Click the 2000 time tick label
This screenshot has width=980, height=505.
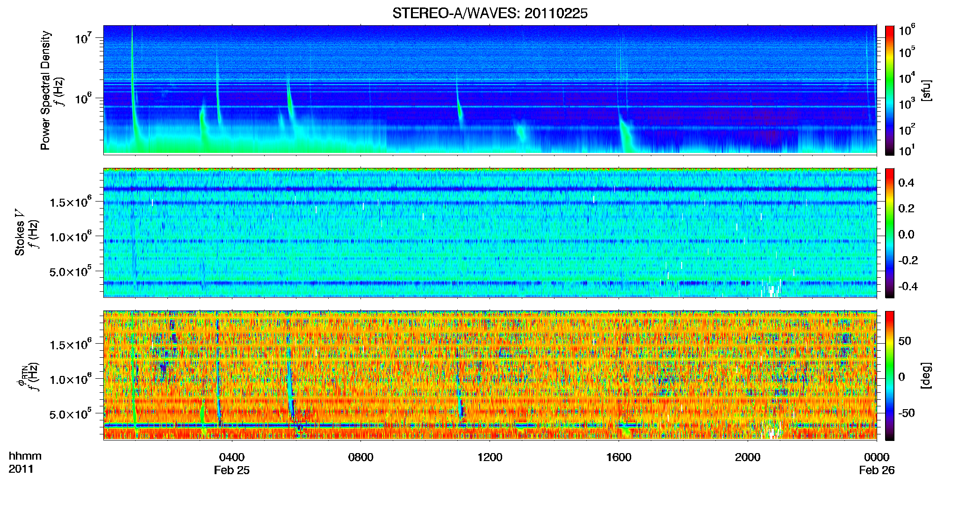[x=748, y=457]
